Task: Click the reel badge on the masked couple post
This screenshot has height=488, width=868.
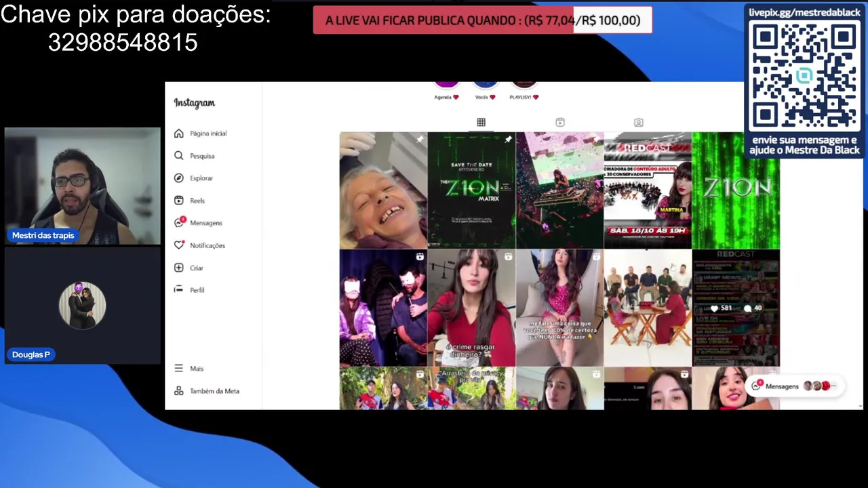Action: 420,257
